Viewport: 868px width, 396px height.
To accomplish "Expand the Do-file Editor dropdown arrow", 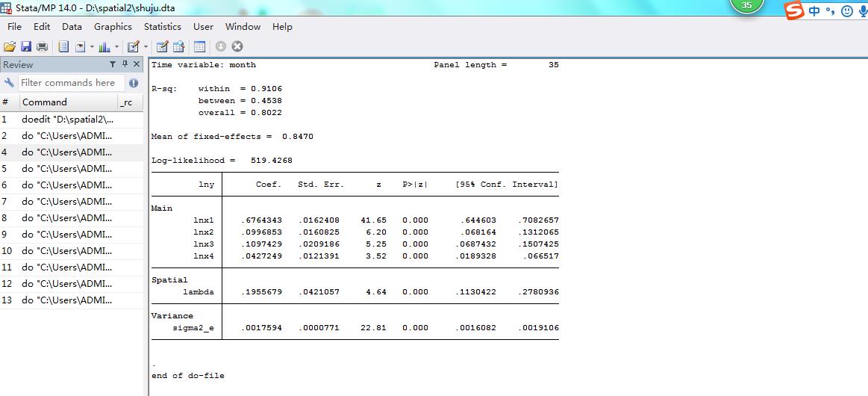I will (x=145, y=46).
